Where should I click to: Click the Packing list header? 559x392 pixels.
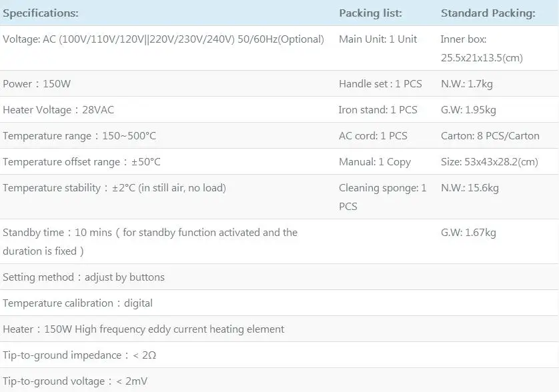point(370,13)
